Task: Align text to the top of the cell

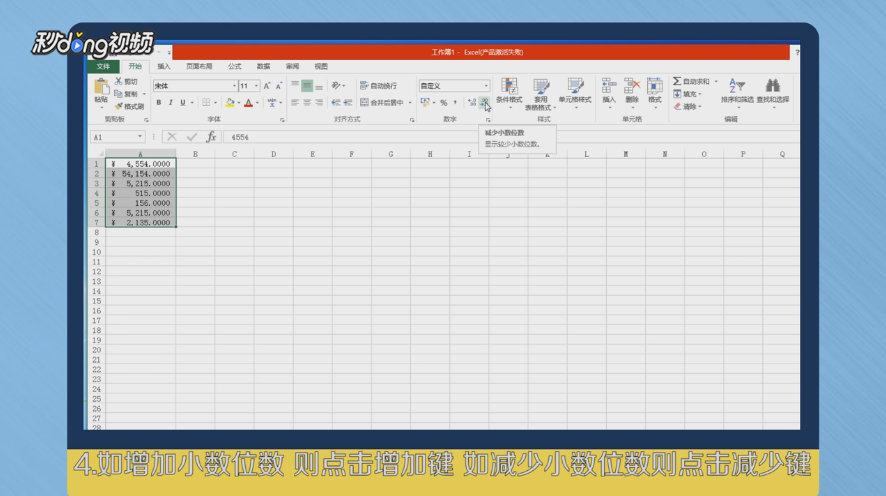Action: pyautogui.click(x=295, y=85)
